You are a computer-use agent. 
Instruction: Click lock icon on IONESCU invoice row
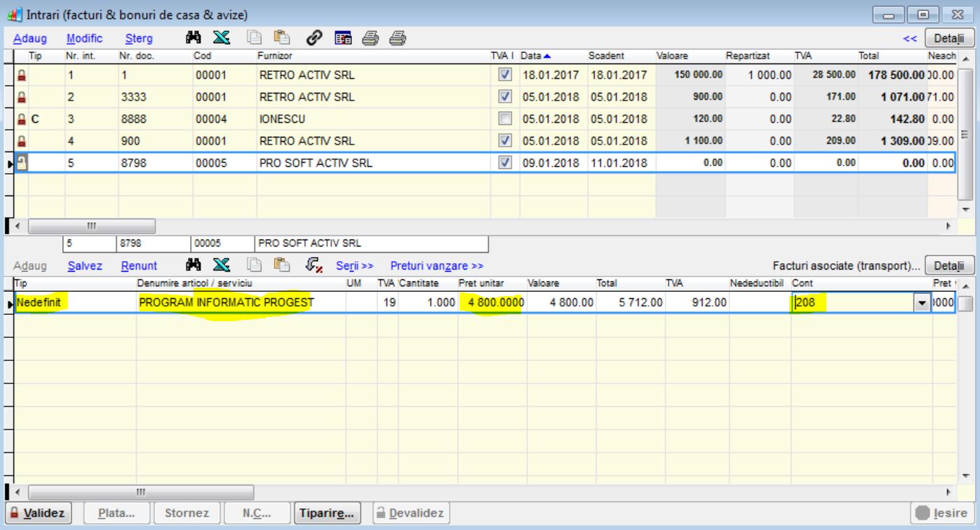tap(20, 120)
